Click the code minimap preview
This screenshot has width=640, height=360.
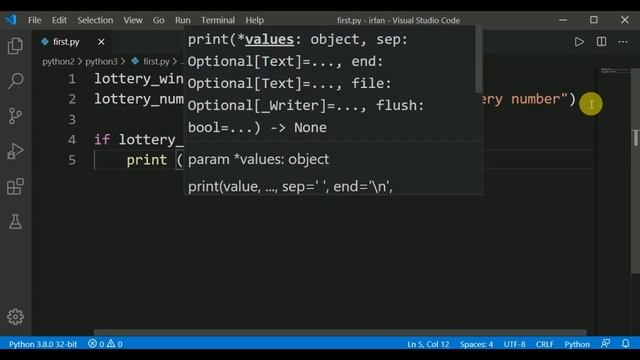(615, 71)
